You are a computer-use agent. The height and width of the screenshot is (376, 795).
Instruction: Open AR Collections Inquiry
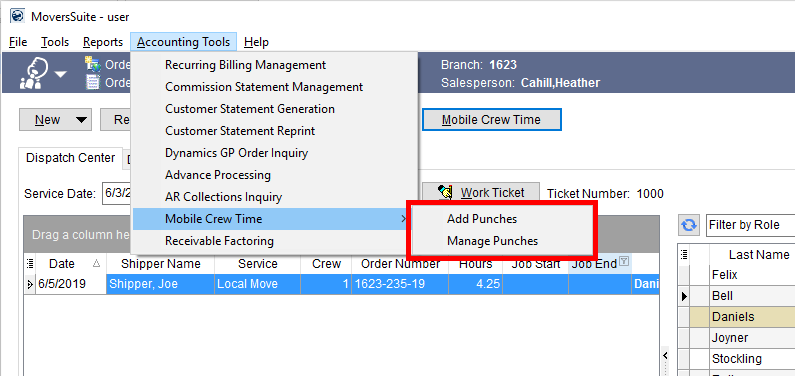tap(274, 197)
